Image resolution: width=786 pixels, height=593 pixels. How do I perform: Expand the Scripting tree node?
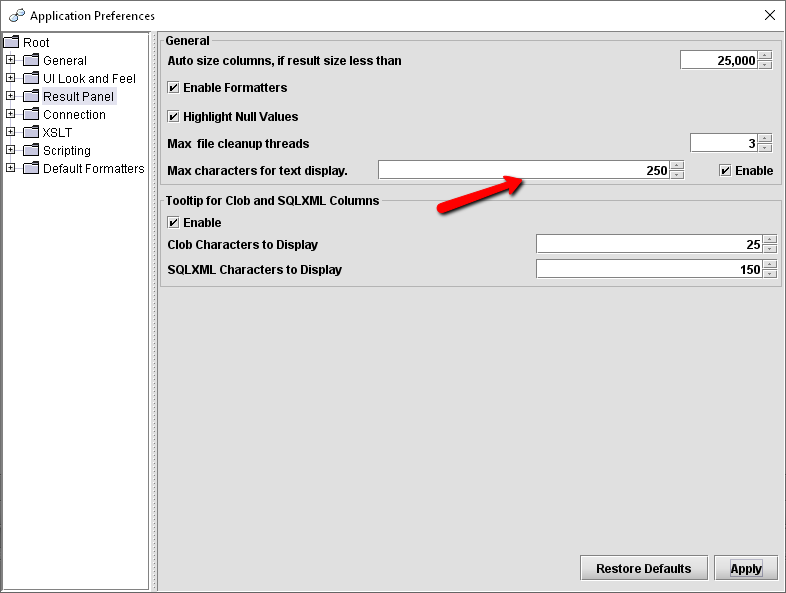click(11, 150)
